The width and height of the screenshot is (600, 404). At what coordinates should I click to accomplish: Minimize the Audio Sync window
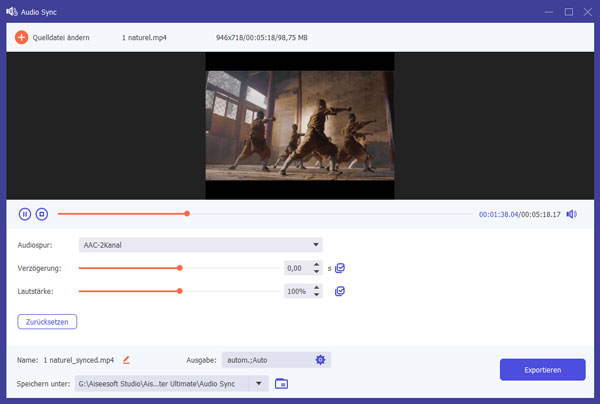pos(549,12)
